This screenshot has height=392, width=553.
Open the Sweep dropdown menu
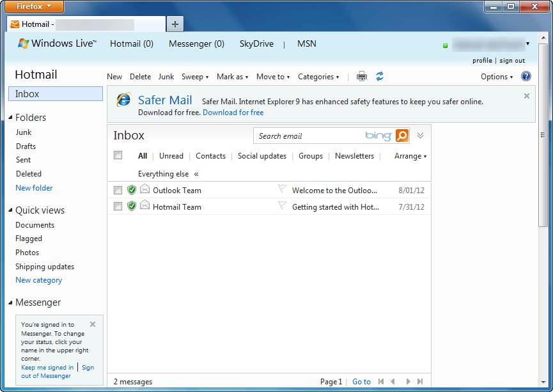[195, 77]
